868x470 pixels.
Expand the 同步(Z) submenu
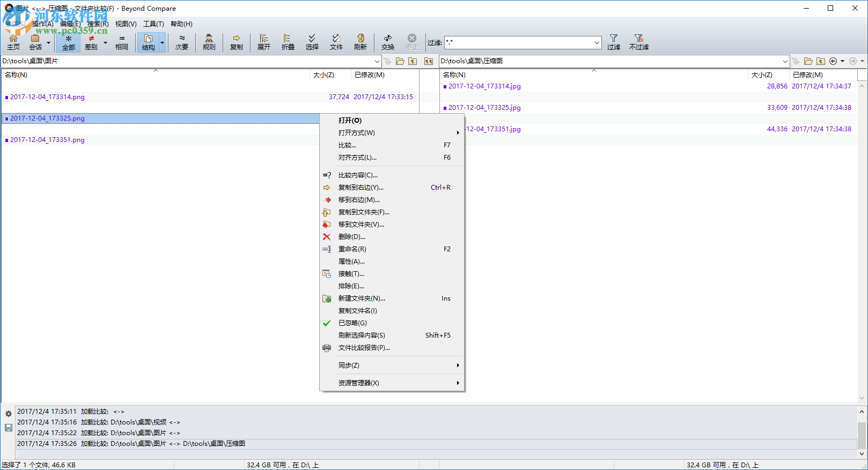coord(392,365)
